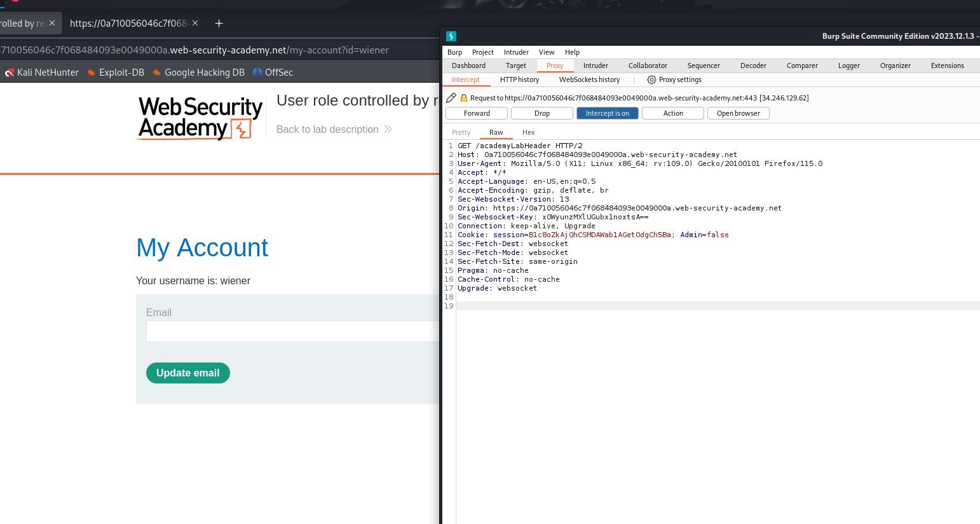This screenshot has width=980, height=524.
Task: Click the Upgrade: websocket header line
Action: click(x=497, y=288)
